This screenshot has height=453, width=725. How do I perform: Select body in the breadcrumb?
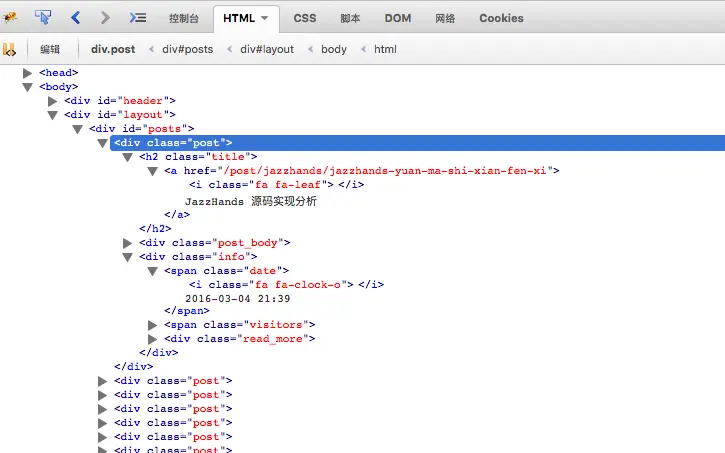coord(334,49)
